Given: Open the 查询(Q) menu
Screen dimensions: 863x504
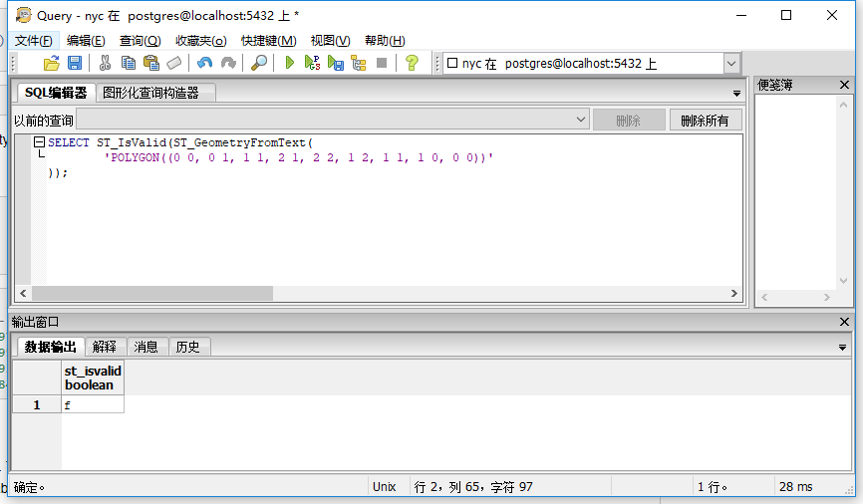Looking at the screenshot, I should click(141, 41).
